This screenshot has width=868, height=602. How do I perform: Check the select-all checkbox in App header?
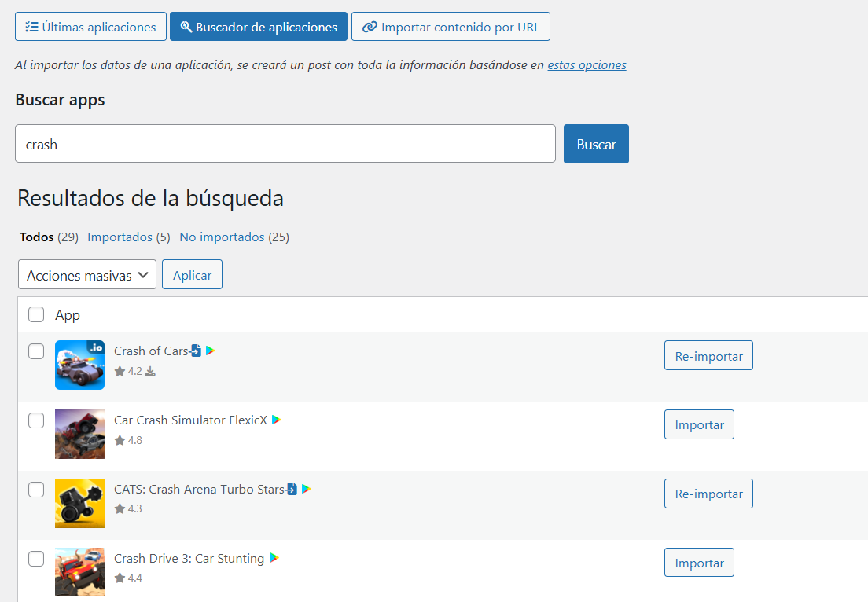click(x=36, y=314)
